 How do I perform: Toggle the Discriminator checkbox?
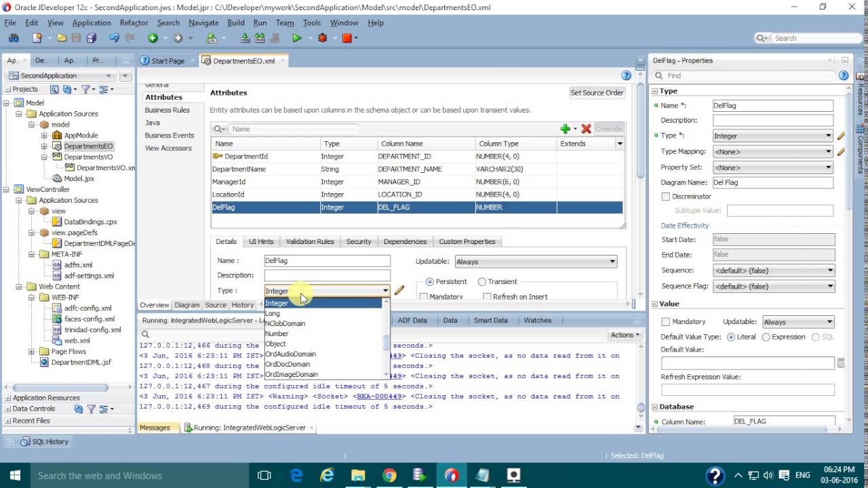665,197
